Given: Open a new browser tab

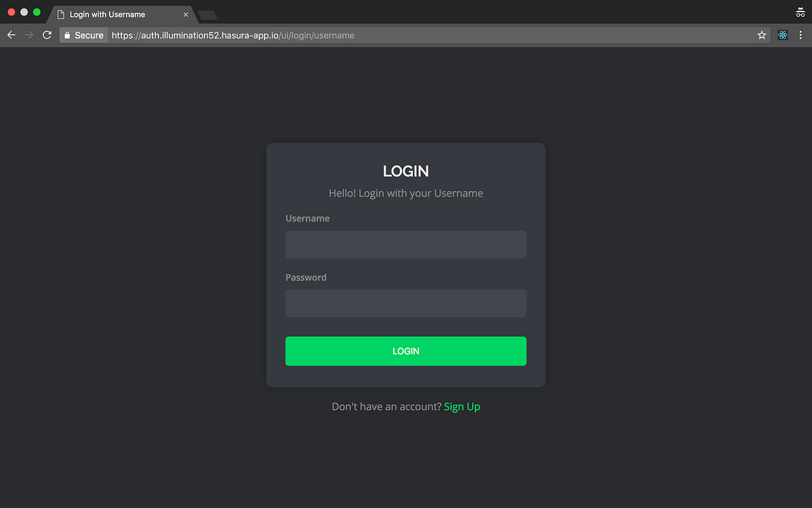Looking at the screenshot, I should click(x=207, y=14).
